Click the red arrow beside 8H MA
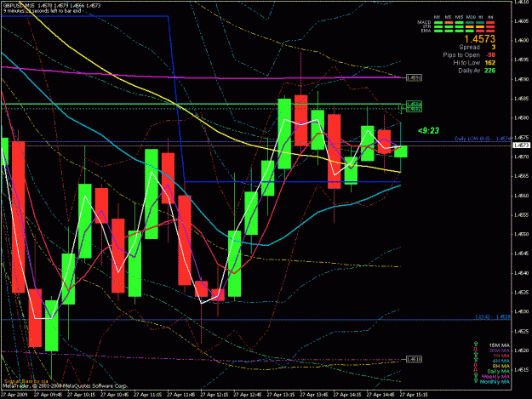532x399 pixels. coord(476,364)
